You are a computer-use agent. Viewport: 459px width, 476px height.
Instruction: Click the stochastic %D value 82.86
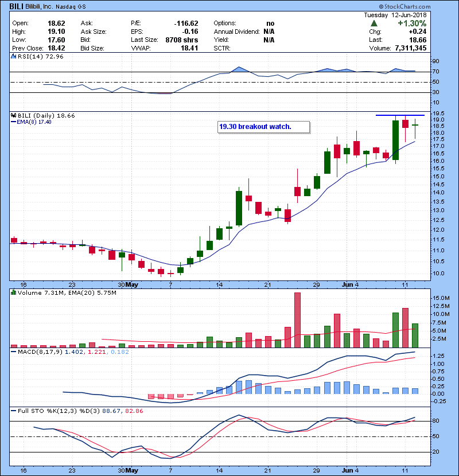click(134, 411)
